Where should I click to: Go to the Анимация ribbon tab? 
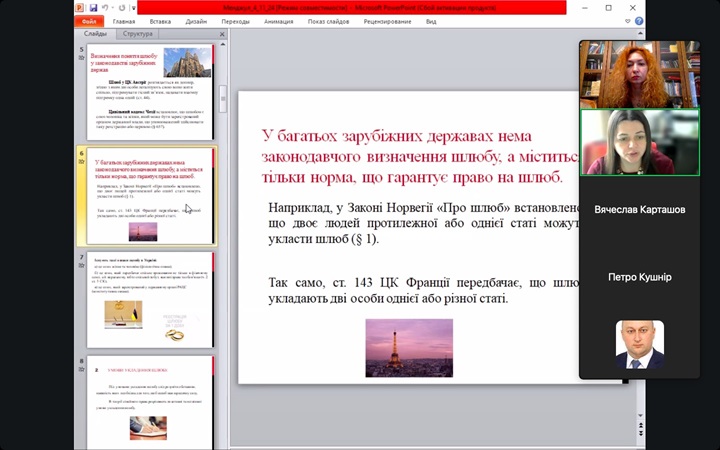tap(278, 20)
